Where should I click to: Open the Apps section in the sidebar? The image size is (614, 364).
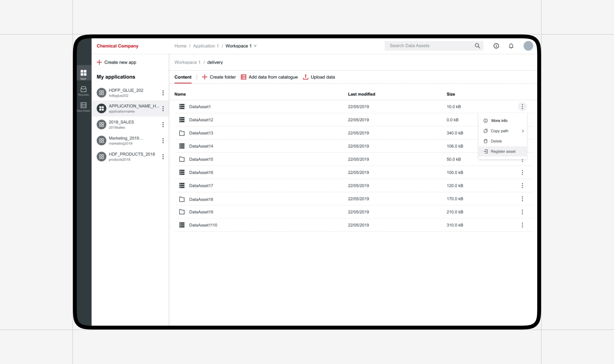(83, 74)
